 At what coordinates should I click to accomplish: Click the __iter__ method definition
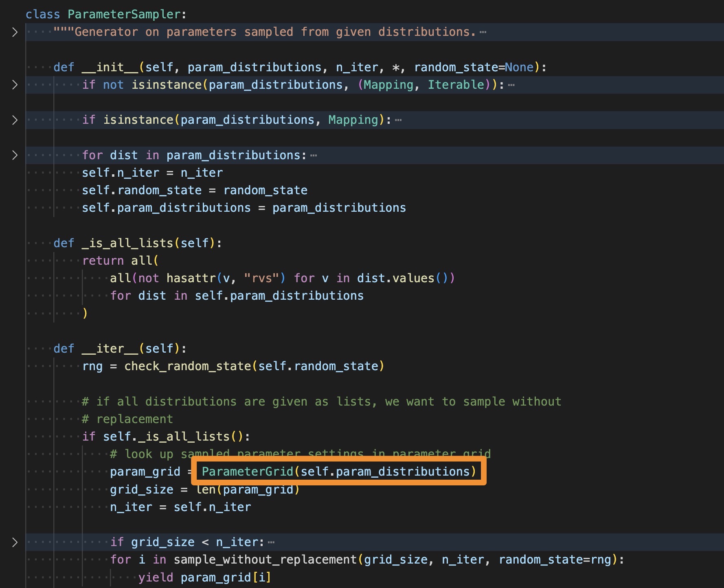pos(110,348)
